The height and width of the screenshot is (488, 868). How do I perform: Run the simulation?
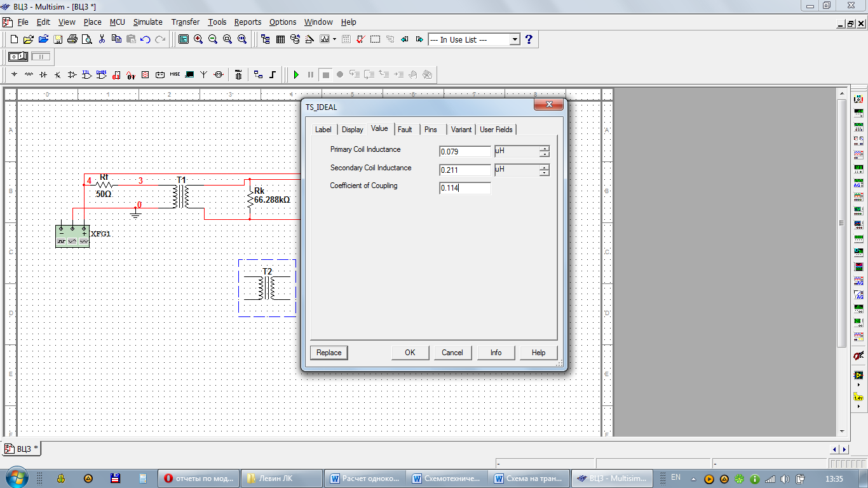click(296, 75)
